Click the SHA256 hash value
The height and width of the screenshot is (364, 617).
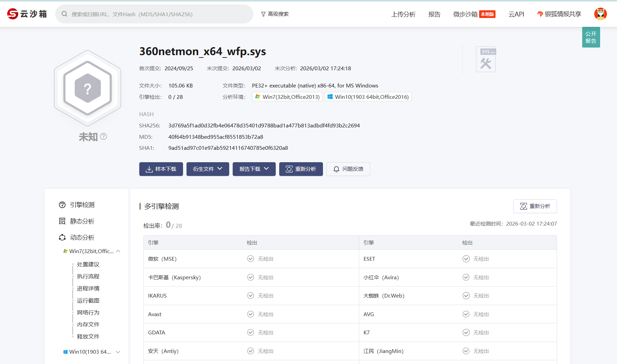pyautogui.click(x=264, y=126)
